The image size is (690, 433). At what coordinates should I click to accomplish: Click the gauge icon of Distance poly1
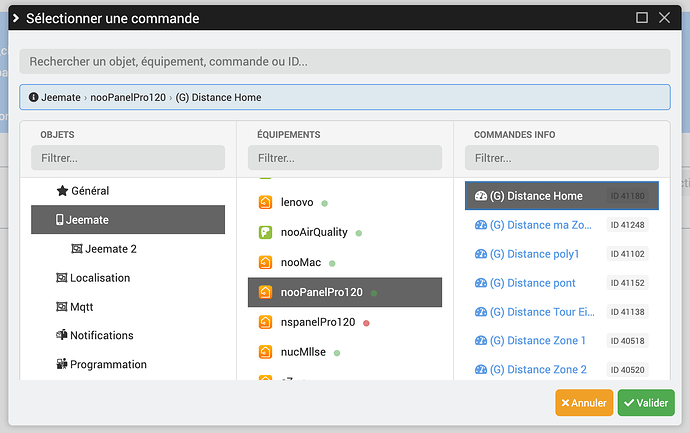481,254
